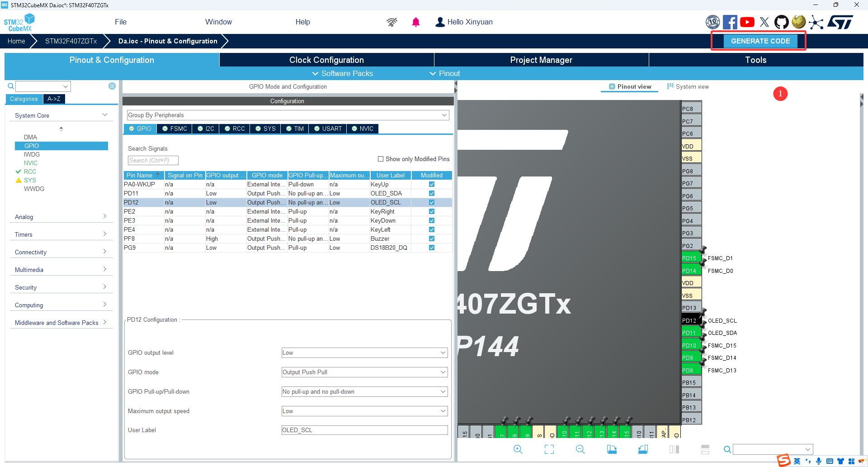Click the search magnifier beside category filter
The image size is (868, 467).
point(11,86)
